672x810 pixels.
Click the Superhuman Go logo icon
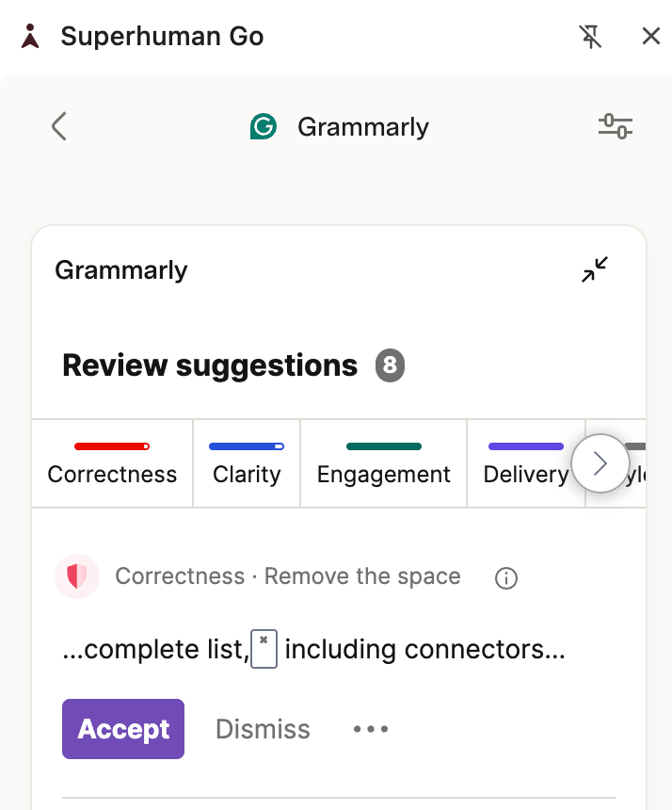coord(30,36)
